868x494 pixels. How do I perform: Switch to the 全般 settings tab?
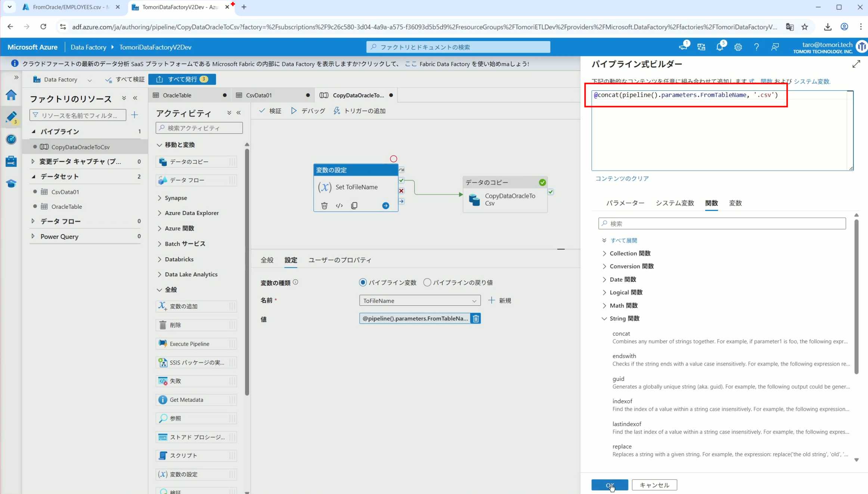click(267, 260)
